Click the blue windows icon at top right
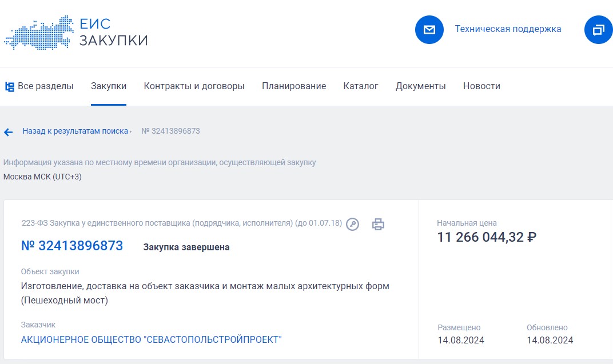Viewport: 613px width, 364px height. coord(599,30)
